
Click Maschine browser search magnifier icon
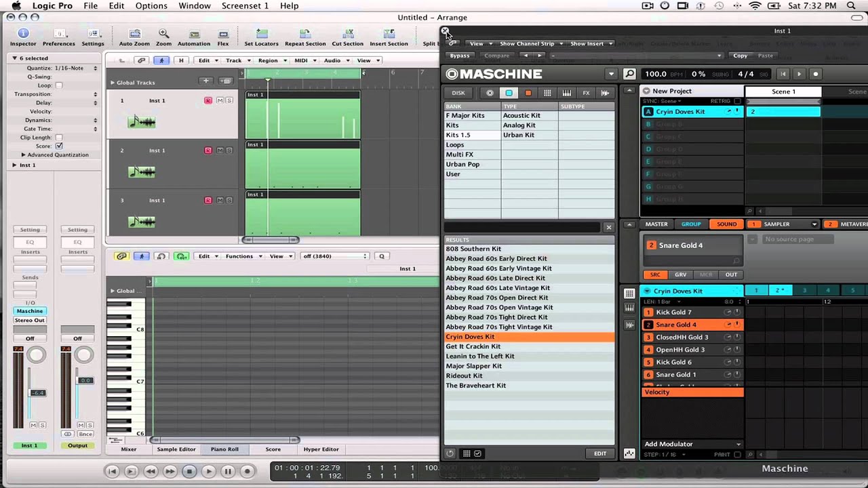point(630,74)
